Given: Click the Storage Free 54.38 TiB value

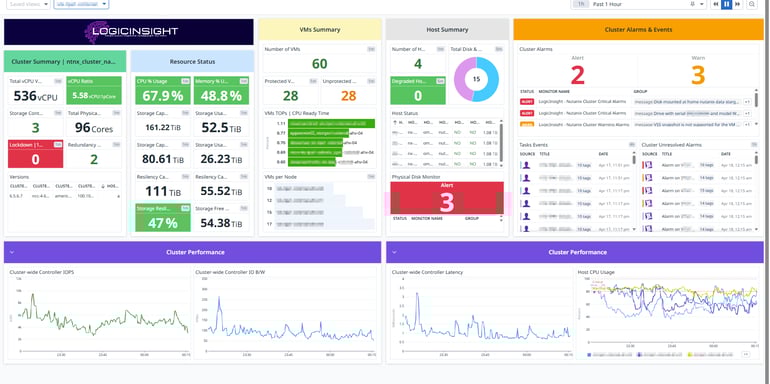Looking at the screenshot, I should point(221,223).
